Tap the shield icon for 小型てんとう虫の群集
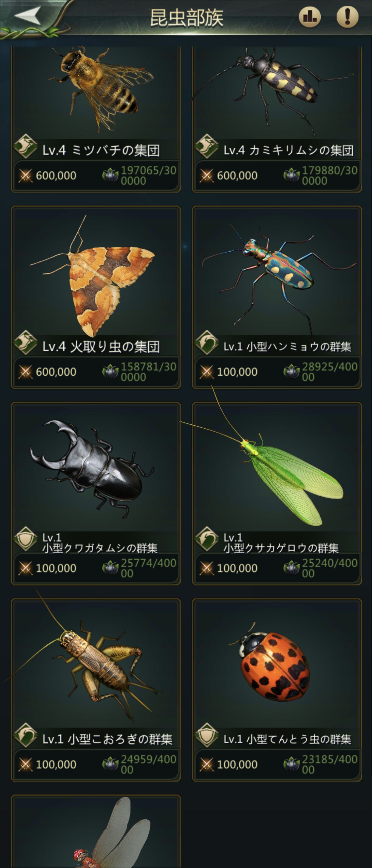This screenshot has width=372, height=868. click(x=207, y=735)
